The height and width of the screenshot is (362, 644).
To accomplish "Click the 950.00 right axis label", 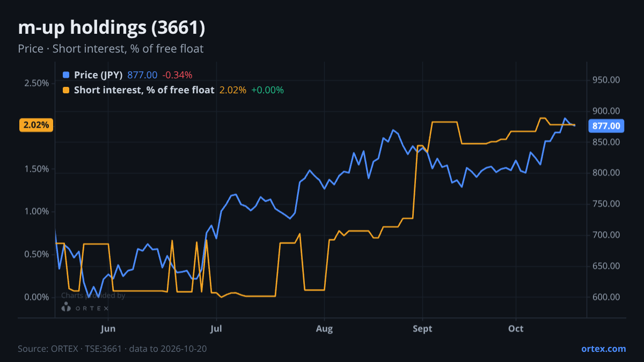I will [x=606, y=80].
